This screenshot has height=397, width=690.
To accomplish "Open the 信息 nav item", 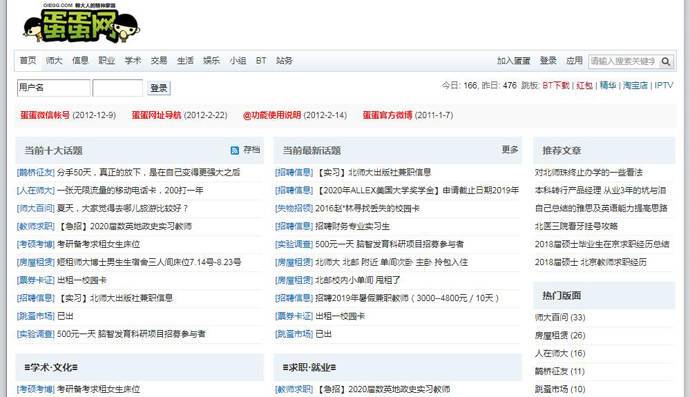I will 80,60.
